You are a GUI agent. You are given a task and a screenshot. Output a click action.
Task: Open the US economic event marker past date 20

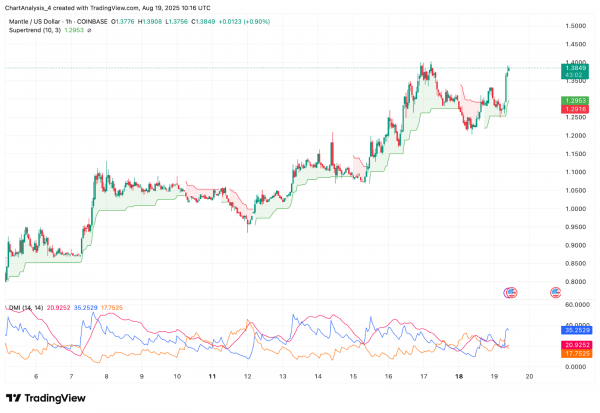click(555, 293)
